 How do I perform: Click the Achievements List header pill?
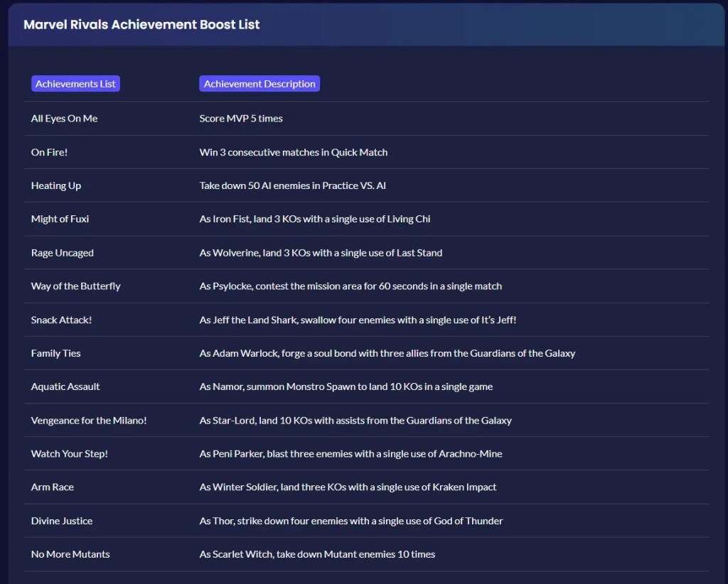[75, 83]
